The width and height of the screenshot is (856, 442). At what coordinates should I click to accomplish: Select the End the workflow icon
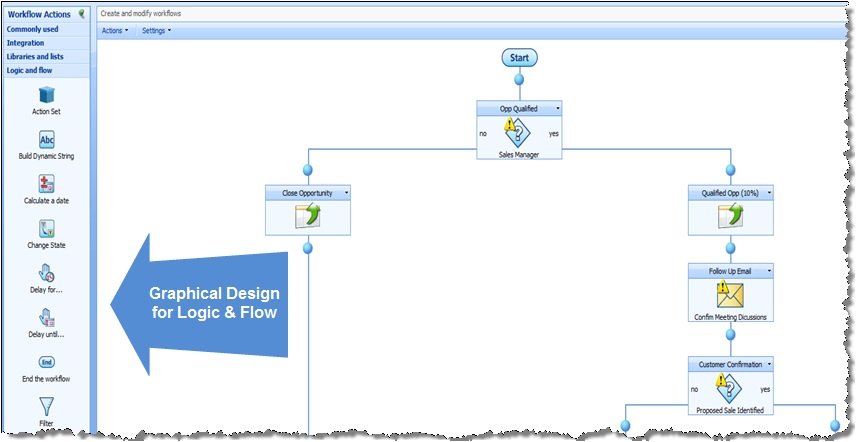(47, 363)
